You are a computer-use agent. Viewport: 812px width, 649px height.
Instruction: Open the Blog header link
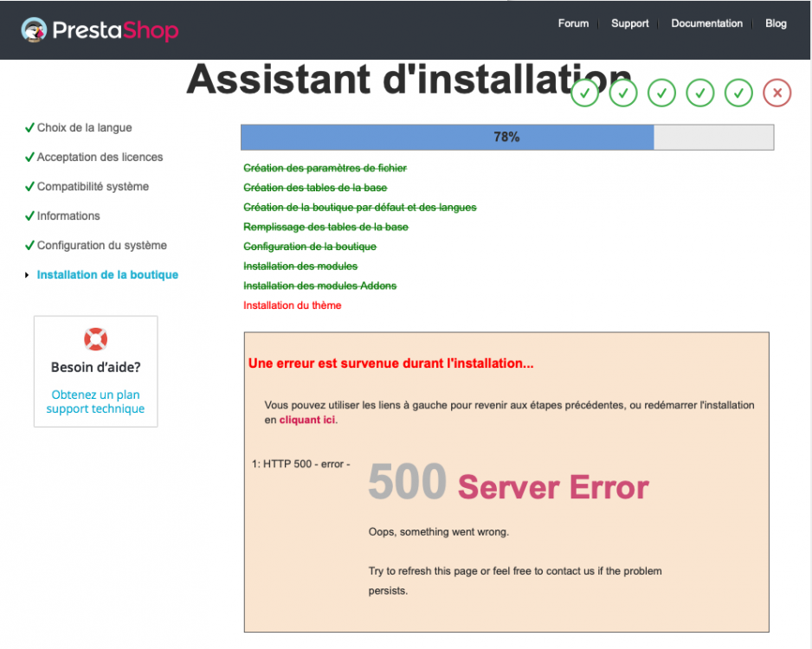click(x=776, y=23)
